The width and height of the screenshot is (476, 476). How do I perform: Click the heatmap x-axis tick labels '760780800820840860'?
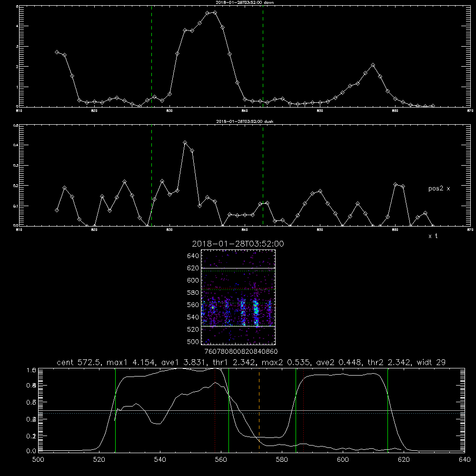pyautogui.click(x=241, y=352)
